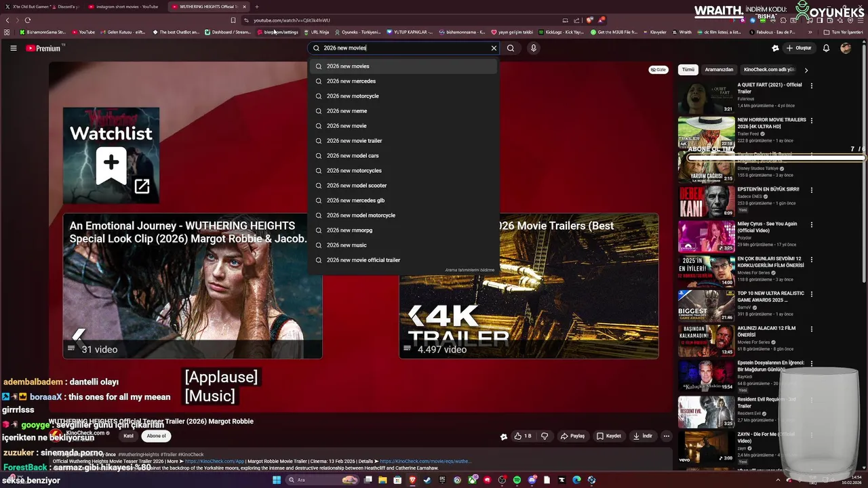The image size is (868, 488).
Task: Open the 'URL Ninja' bookmark
Action: 317,32
